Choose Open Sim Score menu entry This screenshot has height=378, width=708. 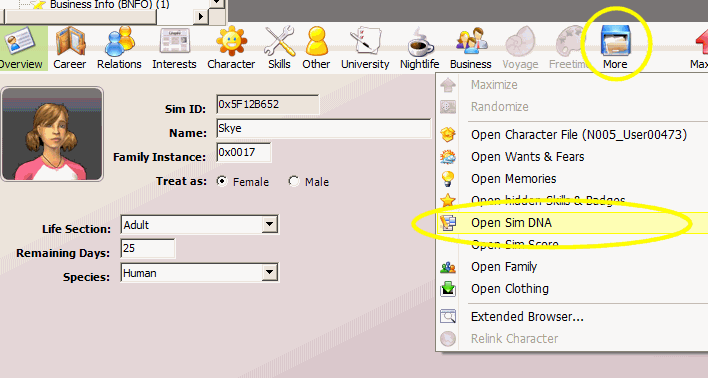pos(515,244)
